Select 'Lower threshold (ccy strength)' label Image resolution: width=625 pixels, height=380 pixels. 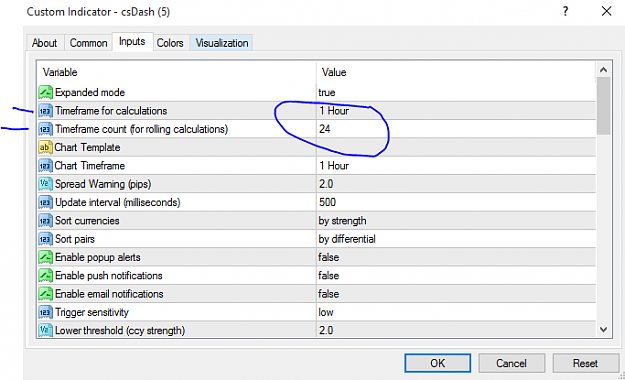pos(120,330)
